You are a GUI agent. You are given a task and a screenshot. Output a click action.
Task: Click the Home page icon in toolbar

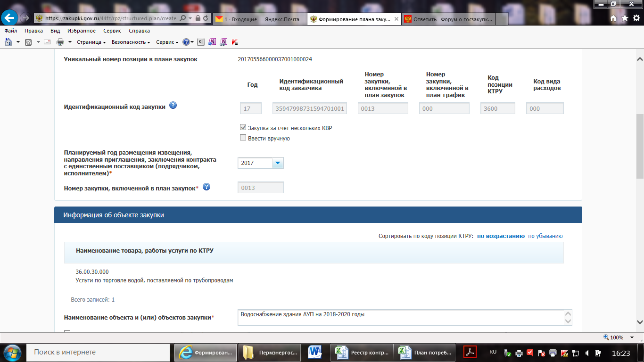tap(8, 42)
